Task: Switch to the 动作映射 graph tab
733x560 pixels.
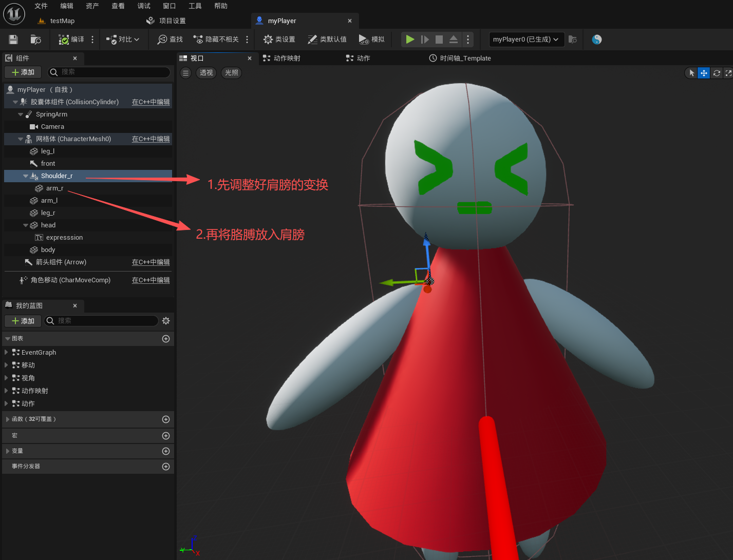Action: click(x=281, y=59)
